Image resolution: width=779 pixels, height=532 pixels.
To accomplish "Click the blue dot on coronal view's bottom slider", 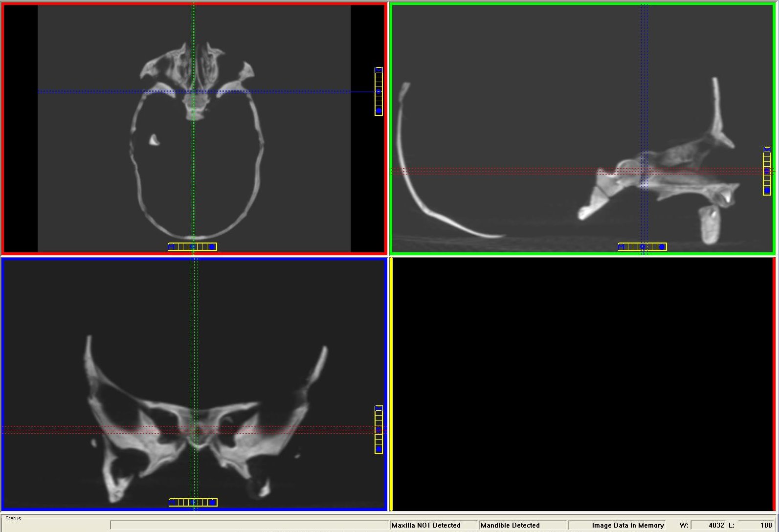I will pyautogui.click(x=212, y=502).
